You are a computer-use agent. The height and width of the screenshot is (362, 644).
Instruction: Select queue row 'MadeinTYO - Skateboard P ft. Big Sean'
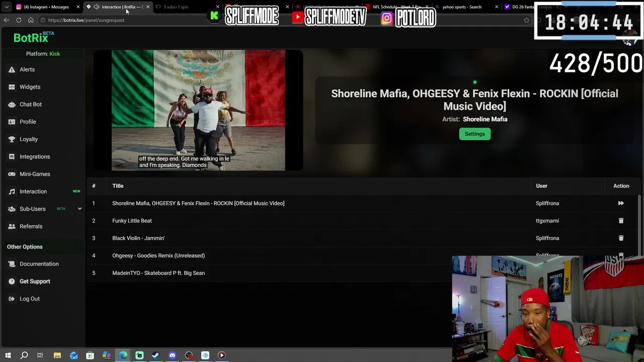tap(363, 273)
